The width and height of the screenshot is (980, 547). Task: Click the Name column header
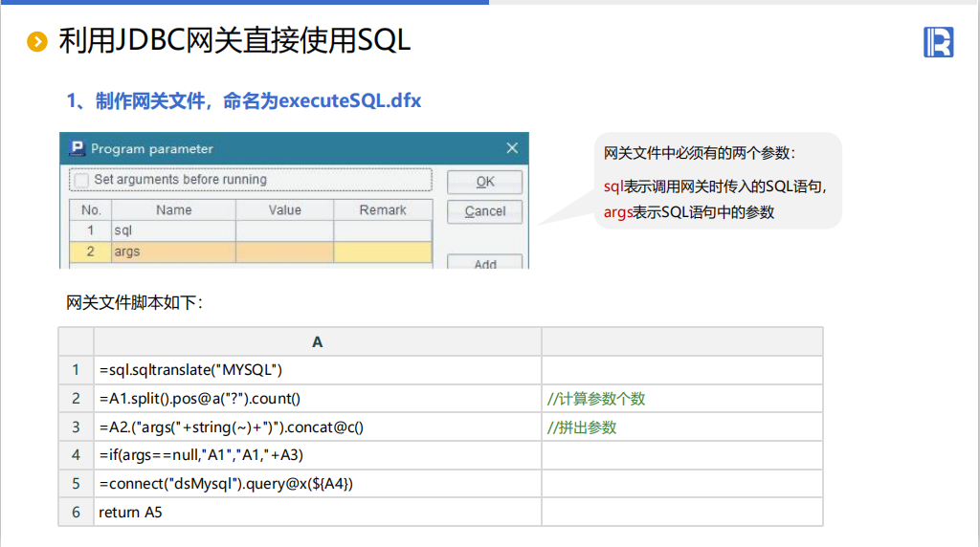click(173, 209)
